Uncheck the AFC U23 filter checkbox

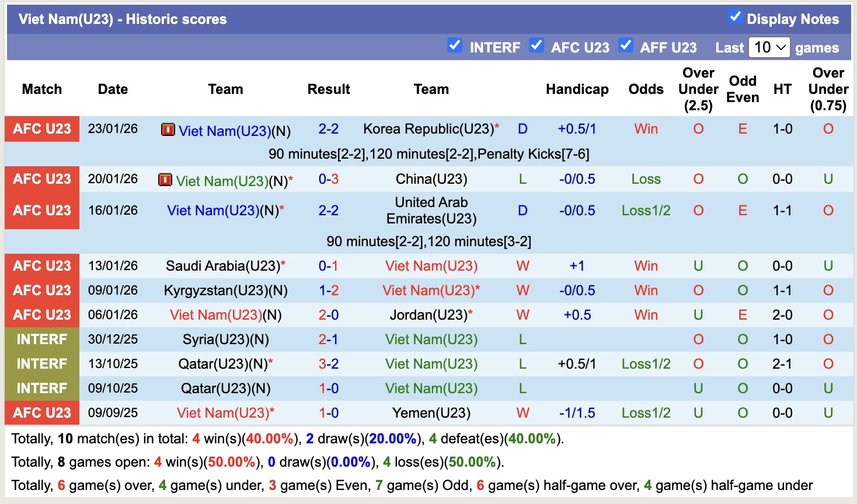536,45
